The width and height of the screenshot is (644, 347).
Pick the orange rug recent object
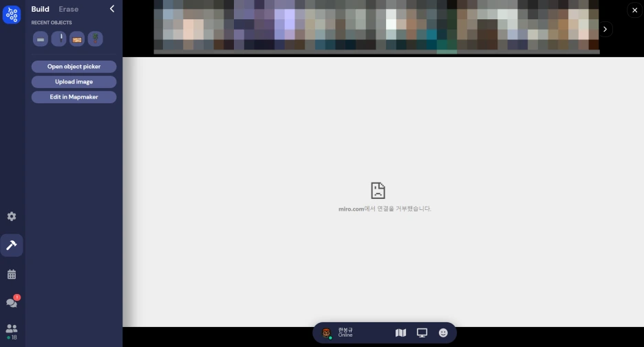(77, 39)
